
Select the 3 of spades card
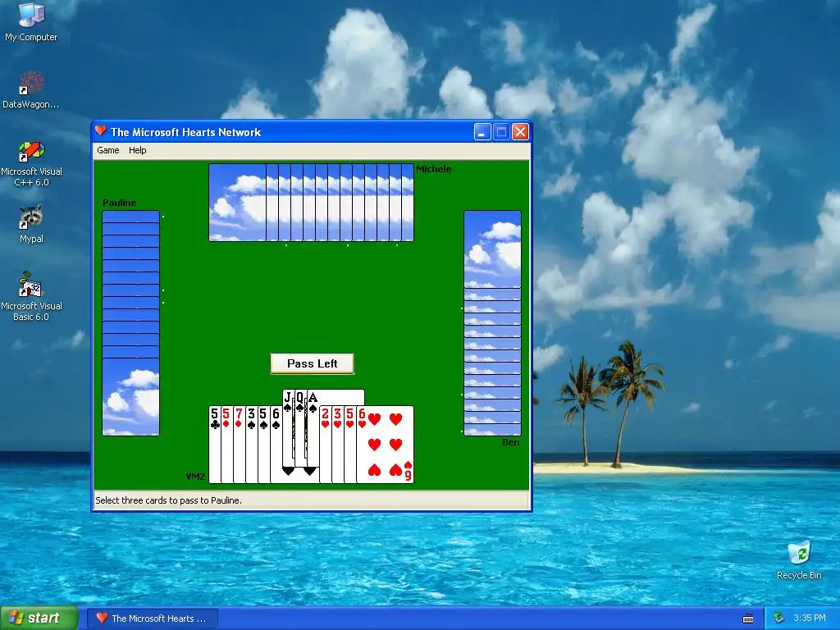(252, 445)
